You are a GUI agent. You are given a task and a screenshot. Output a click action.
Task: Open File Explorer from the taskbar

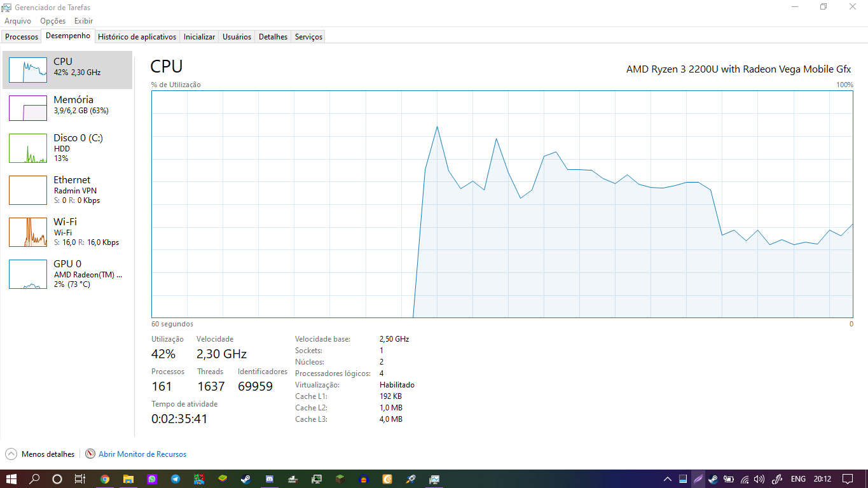click(128, 478)
